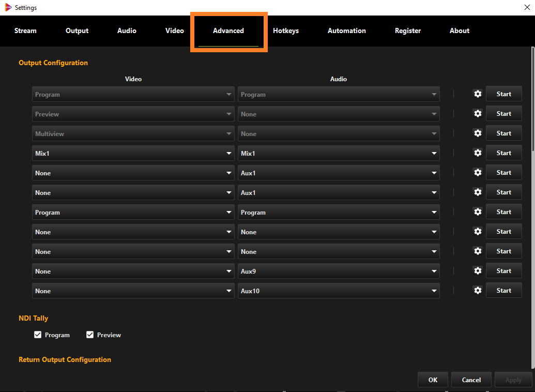Click the app logo icon in the title bar
Image resolution: width=535 pixels, height=392 pixels.
pos(8,7)
